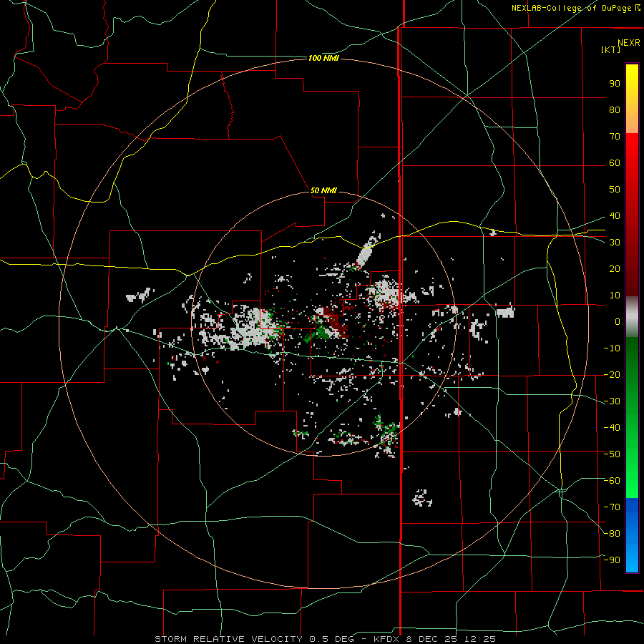Select the -50 scale label
644x644 pixels.
(x=612, y=454)
